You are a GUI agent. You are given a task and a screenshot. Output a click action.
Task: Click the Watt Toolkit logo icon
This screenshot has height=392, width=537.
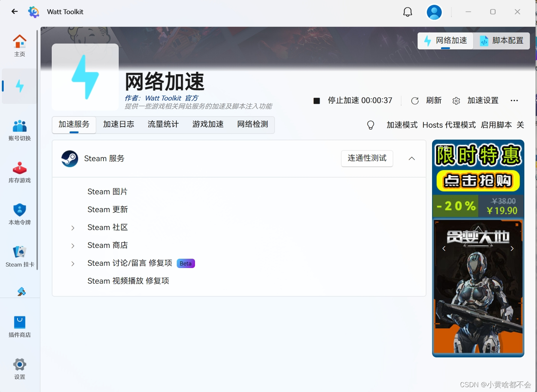pos(33,12)
